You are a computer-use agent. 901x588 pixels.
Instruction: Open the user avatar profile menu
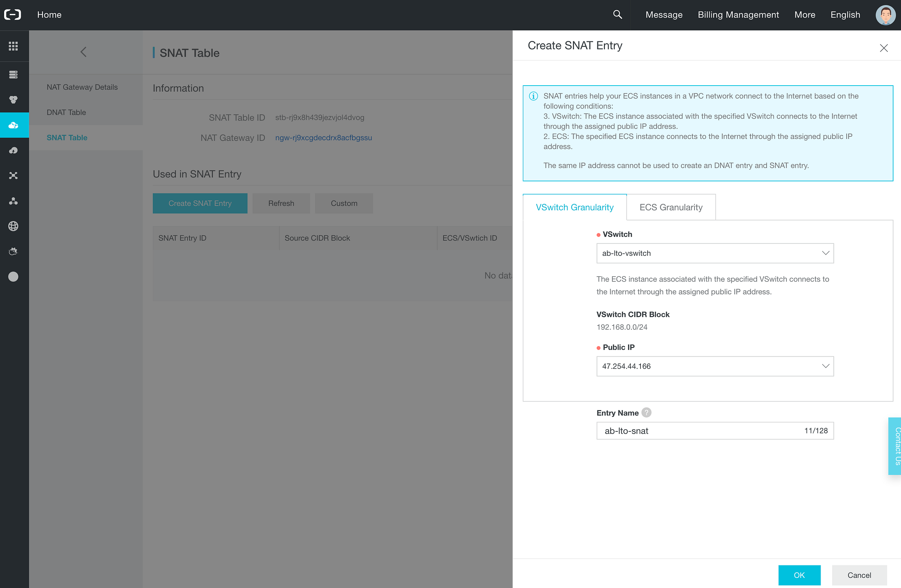(885, 15)
